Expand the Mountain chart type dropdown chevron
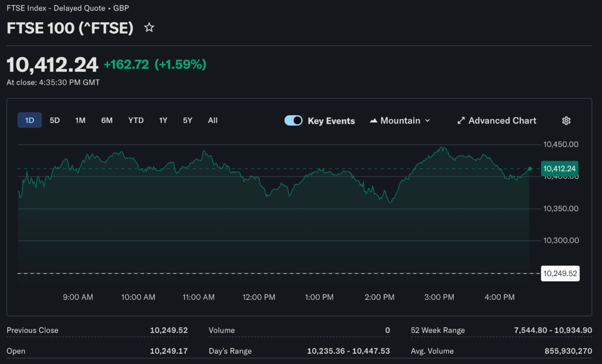 click(x=427, y=121)
